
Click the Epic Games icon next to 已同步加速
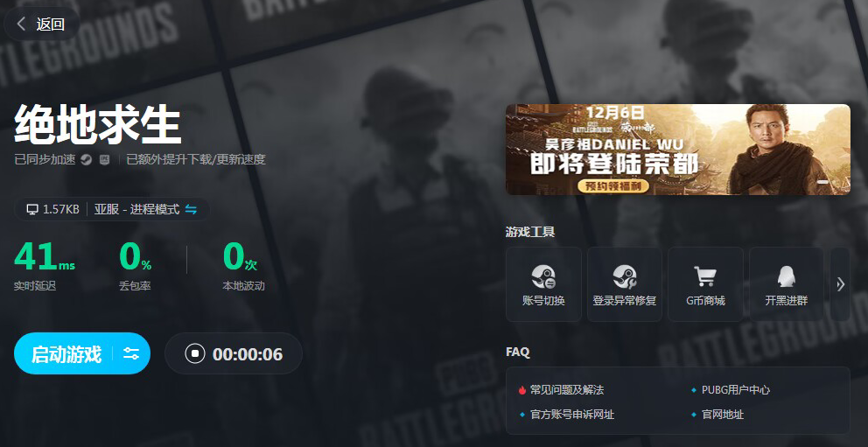tap(104, 160)
